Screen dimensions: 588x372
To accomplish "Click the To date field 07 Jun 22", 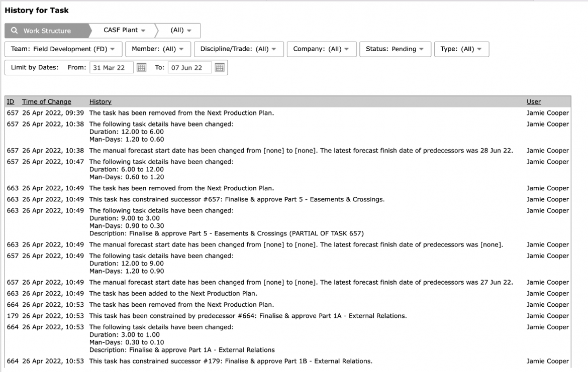I will (x=190, y=67).
